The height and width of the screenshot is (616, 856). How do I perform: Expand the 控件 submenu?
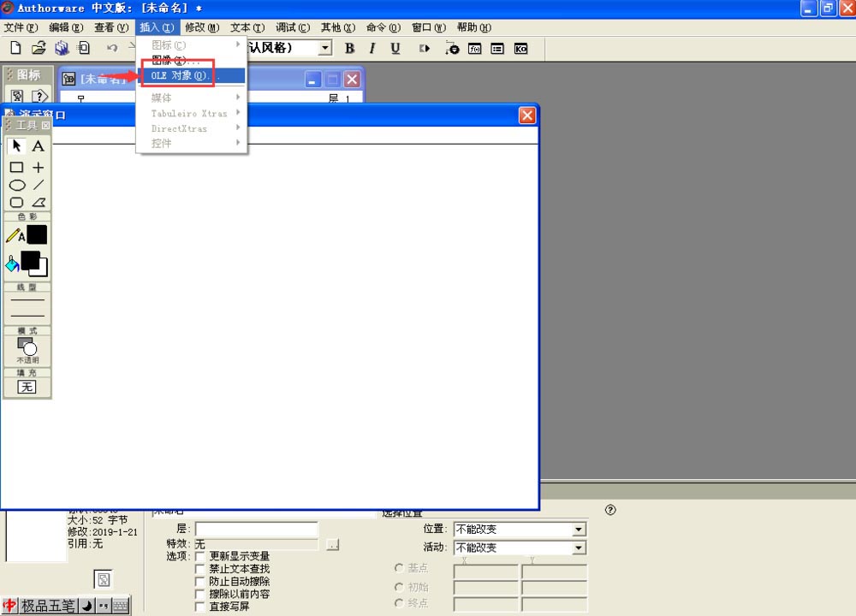[191, 144]
